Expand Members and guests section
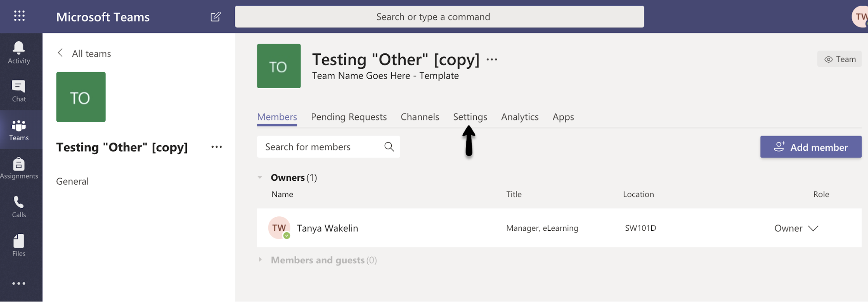Image resolution: width=868 pixels, height=302 pixels. point(260,260)
